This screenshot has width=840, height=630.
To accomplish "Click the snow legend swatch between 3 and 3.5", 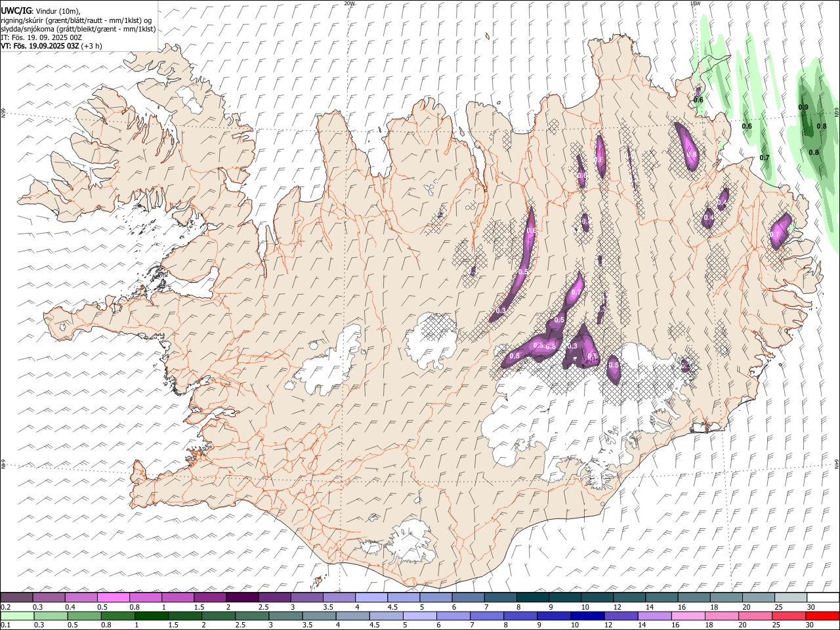I will point(306,597).
